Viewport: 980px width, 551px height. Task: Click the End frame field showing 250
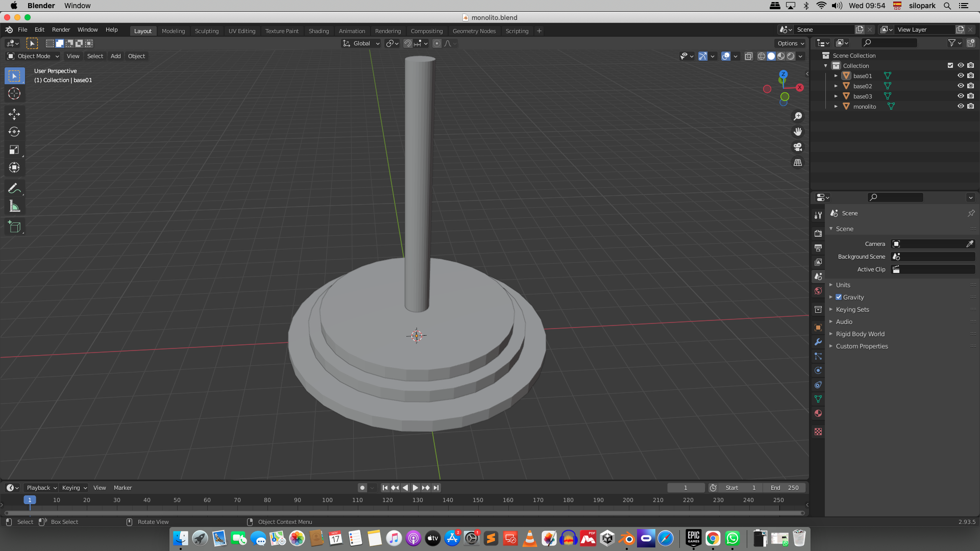point(785,488)
